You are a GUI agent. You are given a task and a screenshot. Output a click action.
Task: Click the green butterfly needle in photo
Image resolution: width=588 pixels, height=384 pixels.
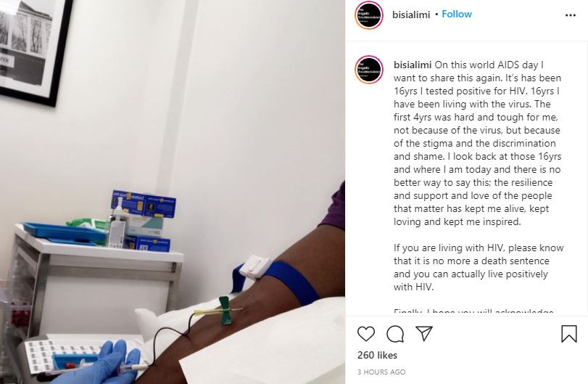click(x=223, y=310)
